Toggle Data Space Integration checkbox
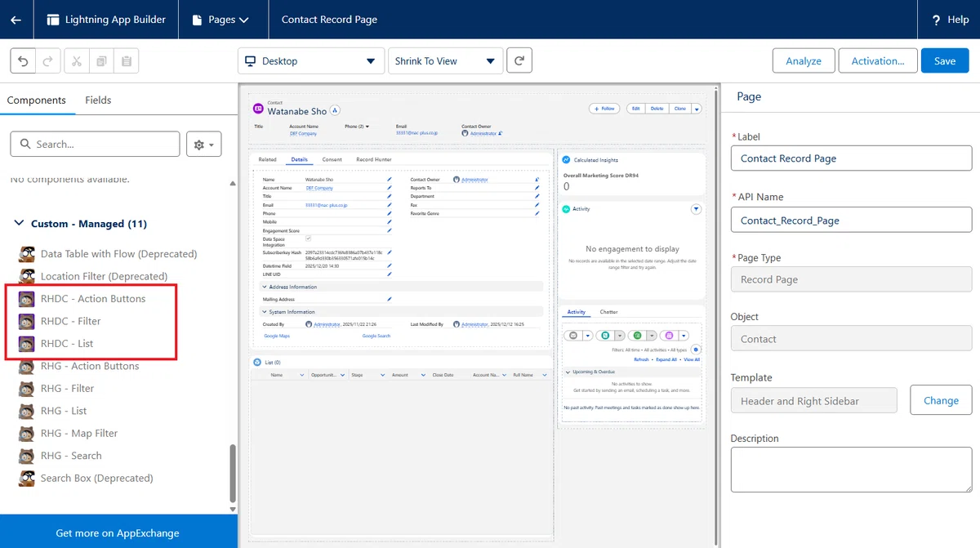980x548 pixels. click(308, 238)
